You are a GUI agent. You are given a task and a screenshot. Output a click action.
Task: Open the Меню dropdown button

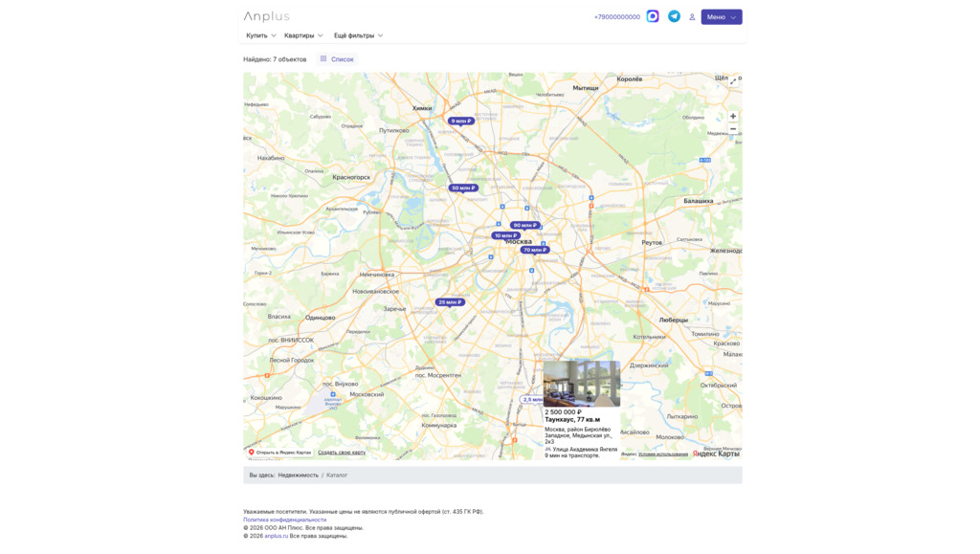(721, 17)
